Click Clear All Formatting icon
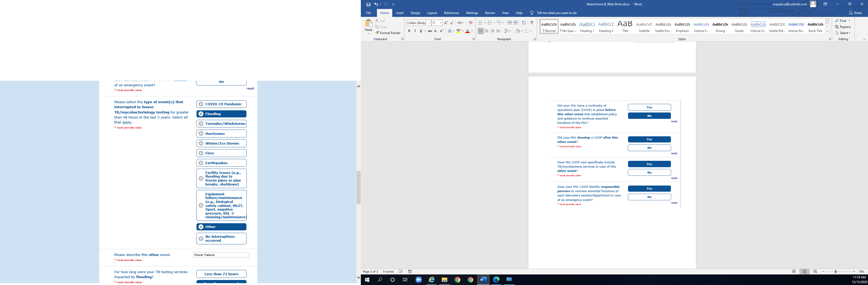The width and height of the screenshot is (868, 285). (471, 23)
